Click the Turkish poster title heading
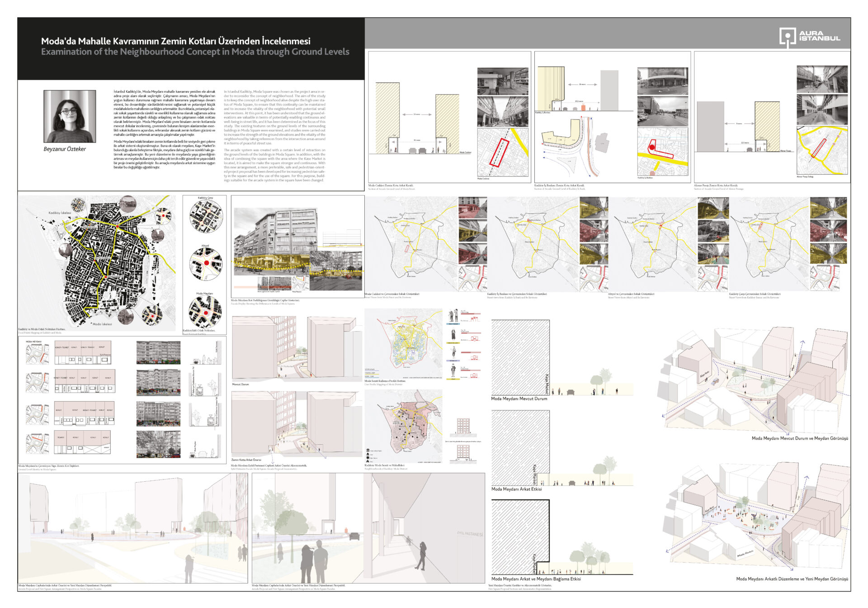This screenshot has width=868, height=608. pyautogui.click(x=175, y=41)
